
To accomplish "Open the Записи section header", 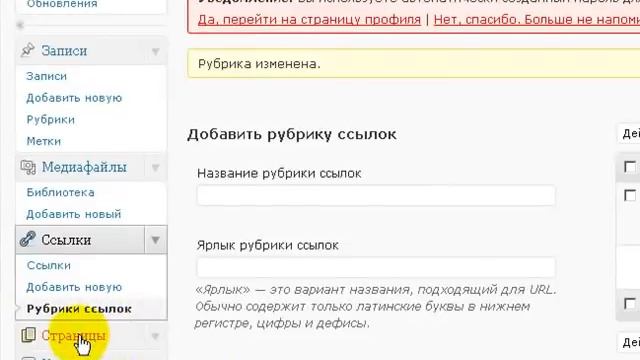I will [64, 51].
